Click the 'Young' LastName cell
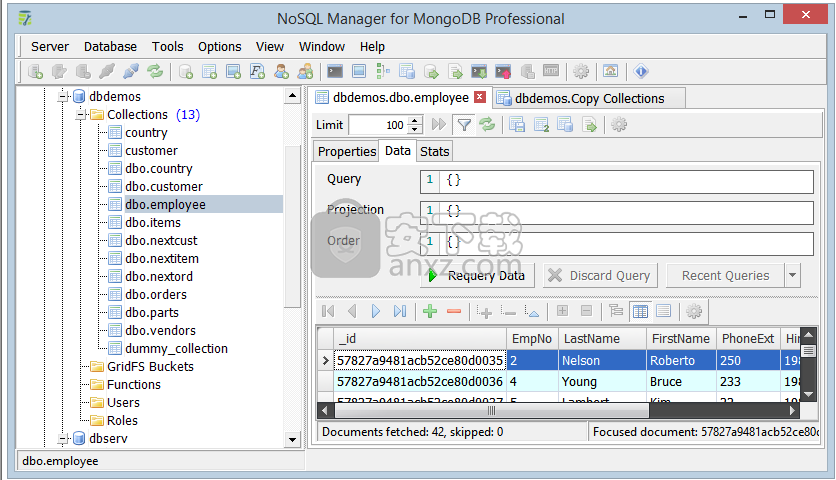 [602, 382]
